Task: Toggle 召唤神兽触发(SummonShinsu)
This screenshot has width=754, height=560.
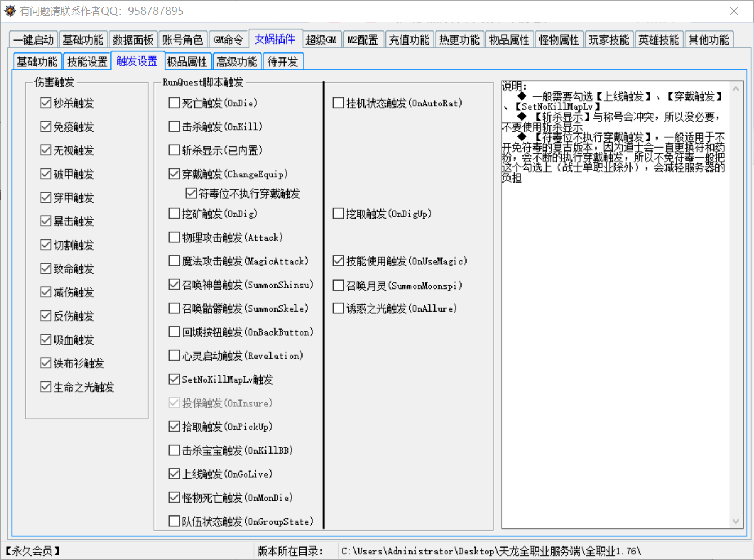Action: click(x=241, y=285)
